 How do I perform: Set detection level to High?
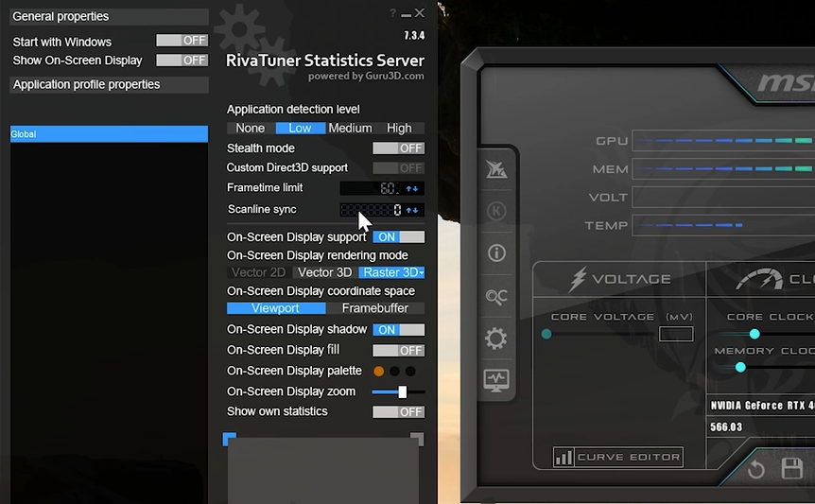[399, 128]
